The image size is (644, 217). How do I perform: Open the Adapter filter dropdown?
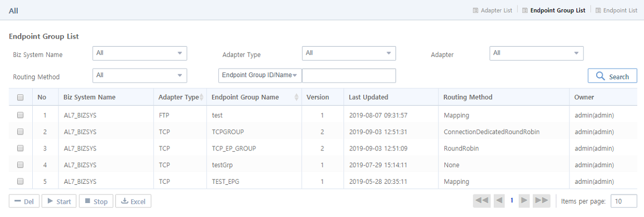[x=537, y=53]
